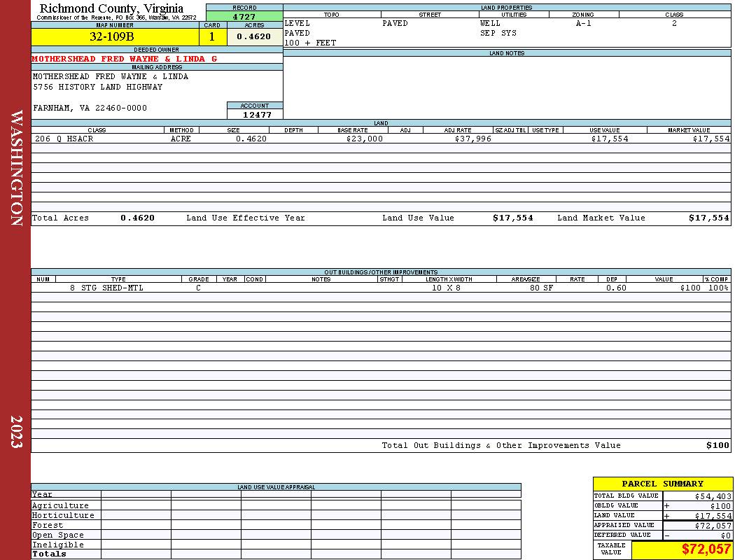Click the map number 32-109B
This screenshot has height=560, width=735.
click(111, 36)
